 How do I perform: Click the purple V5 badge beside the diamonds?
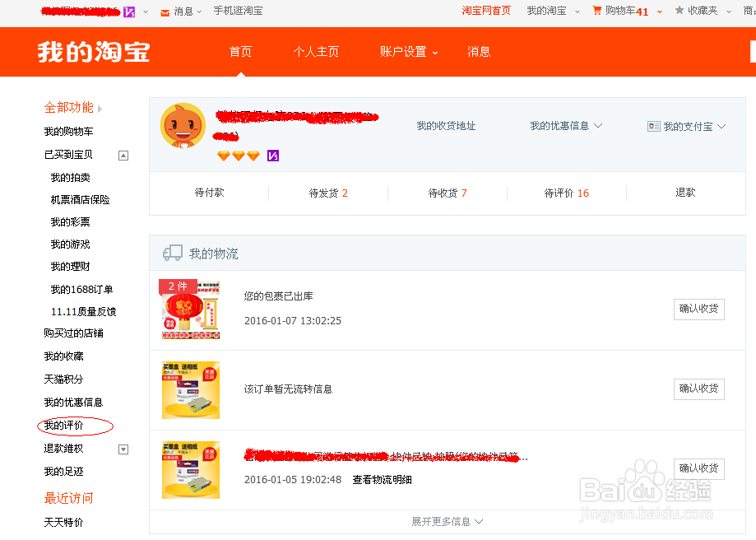(x=273, y=156)
